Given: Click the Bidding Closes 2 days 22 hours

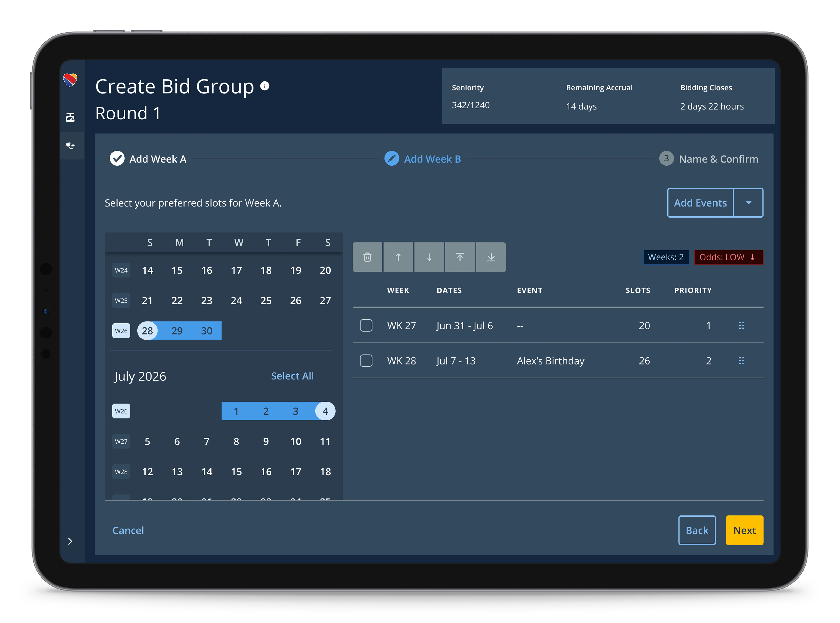Looking at the screenshot, I should point(712,106).
